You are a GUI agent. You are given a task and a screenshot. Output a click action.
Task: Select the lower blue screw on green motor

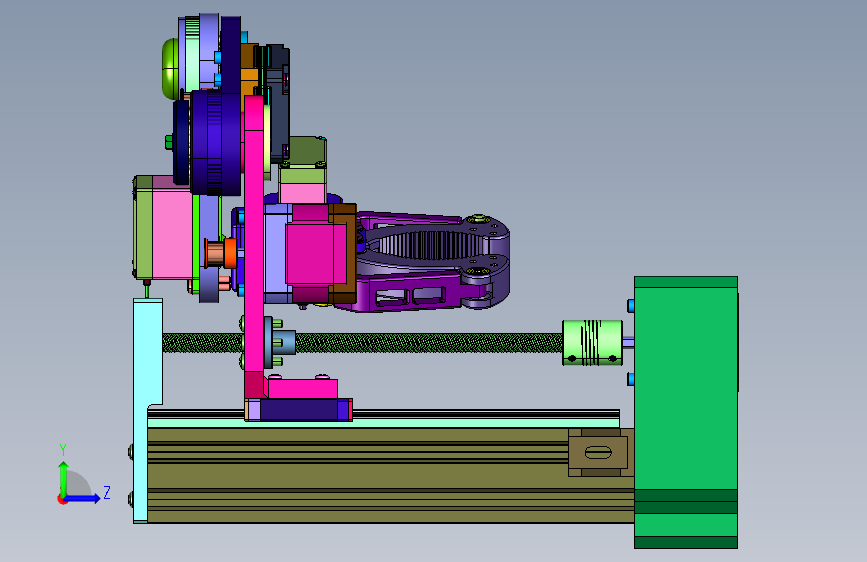pyautogui.click(x=631, y=379)
